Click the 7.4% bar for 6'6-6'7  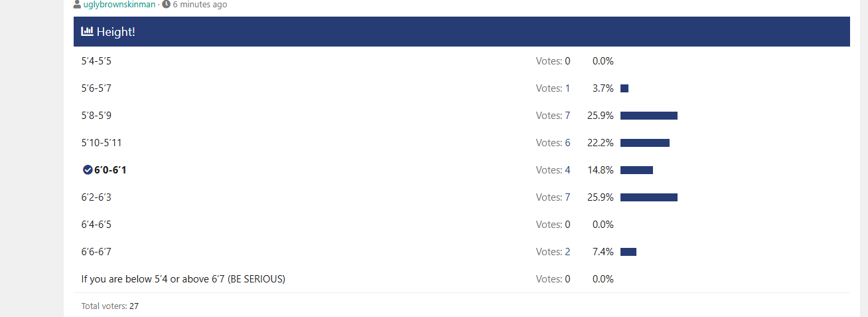pyautogui.click(x=628, y=252)
